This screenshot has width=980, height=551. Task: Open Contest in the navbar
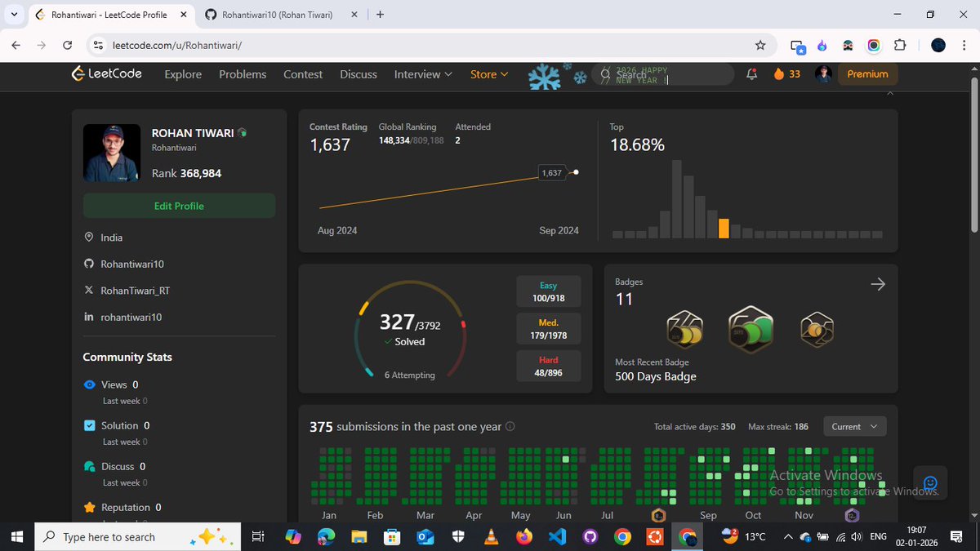point(303,74)
